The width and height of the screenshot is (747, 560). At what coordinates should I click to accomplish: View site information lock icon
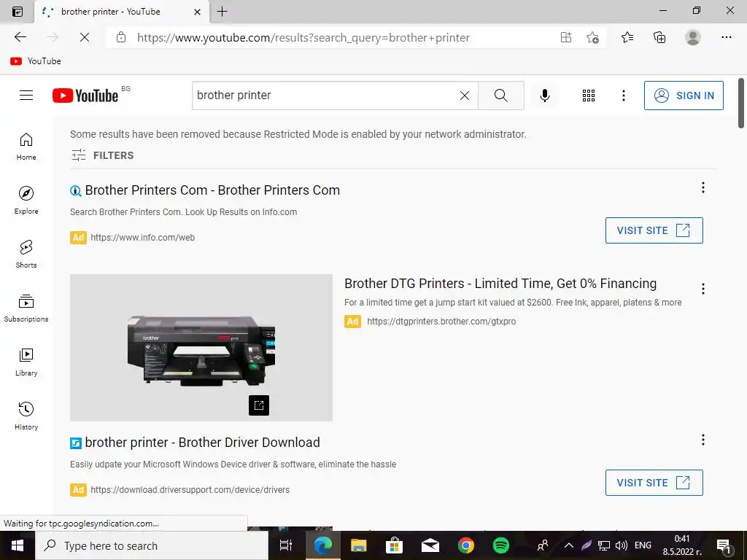pos(121,37)
